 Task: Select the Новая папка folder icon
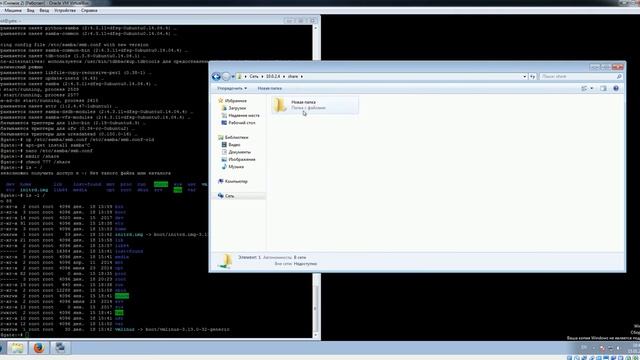coord(280,105)
